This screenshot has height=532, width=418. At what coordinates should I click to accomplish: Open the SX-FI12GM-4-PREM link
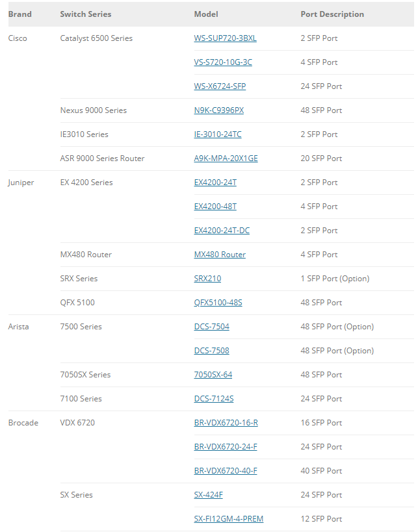(x=228, y=519)
